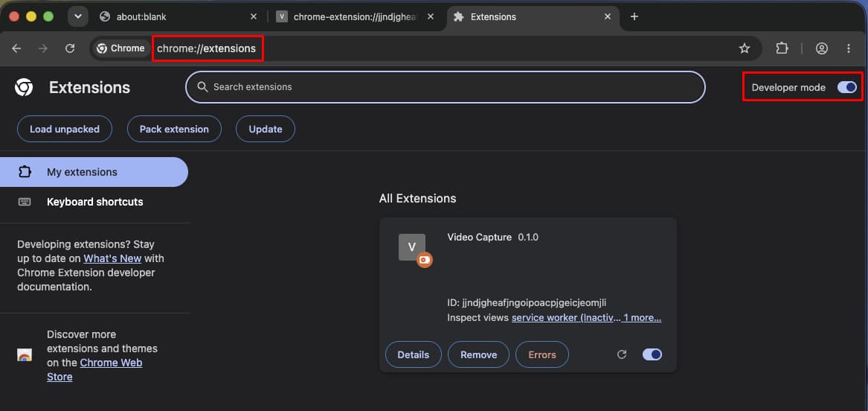868x411 pixels.
Task: Select My extensions in the sidebar
Action: point(94,172)
